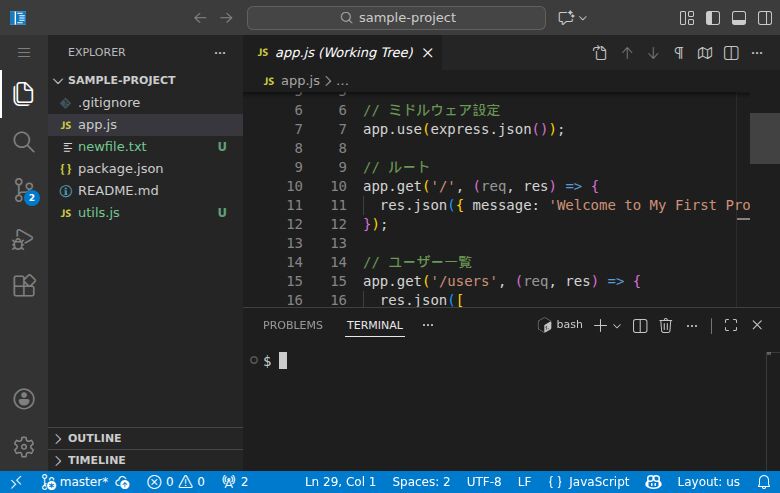Expand the OUTLINE section

click(x=95, y=438)
